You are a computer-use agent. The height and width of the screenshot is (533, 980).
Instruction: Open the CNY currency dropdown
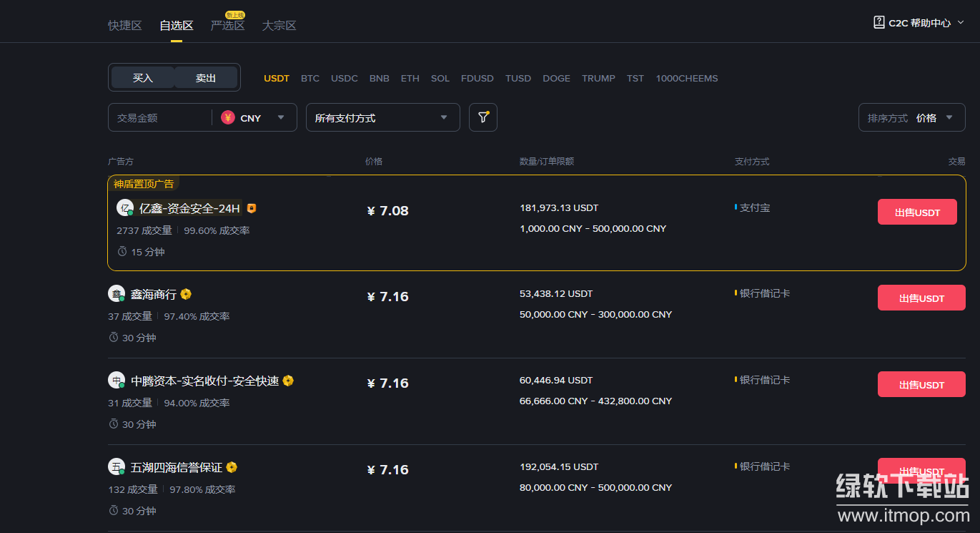tap(280, 118)
